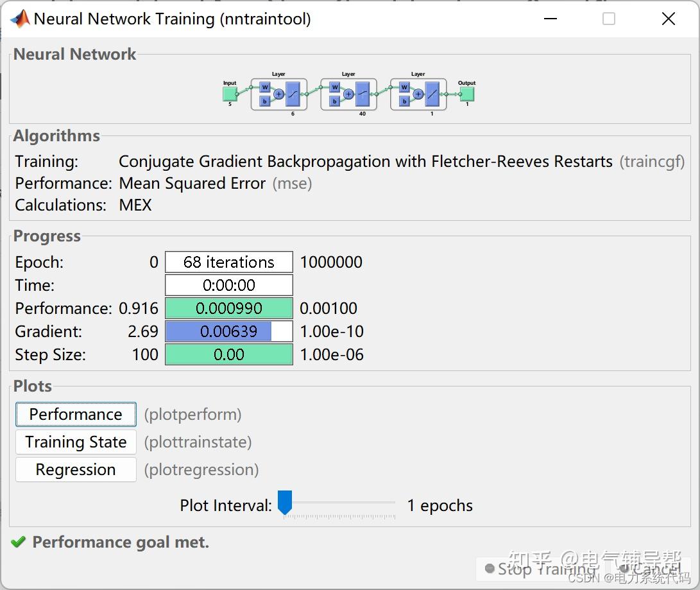Open the Performance plot

(x=75, y=414)
